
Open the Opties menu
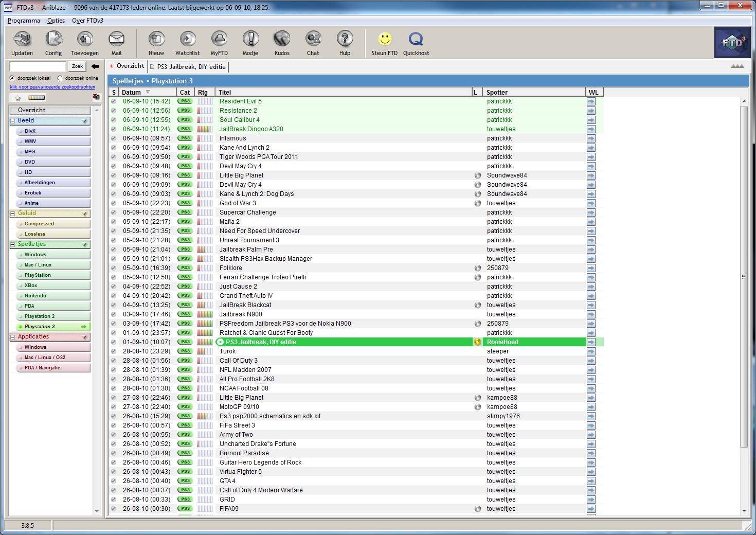coord(56,21)
